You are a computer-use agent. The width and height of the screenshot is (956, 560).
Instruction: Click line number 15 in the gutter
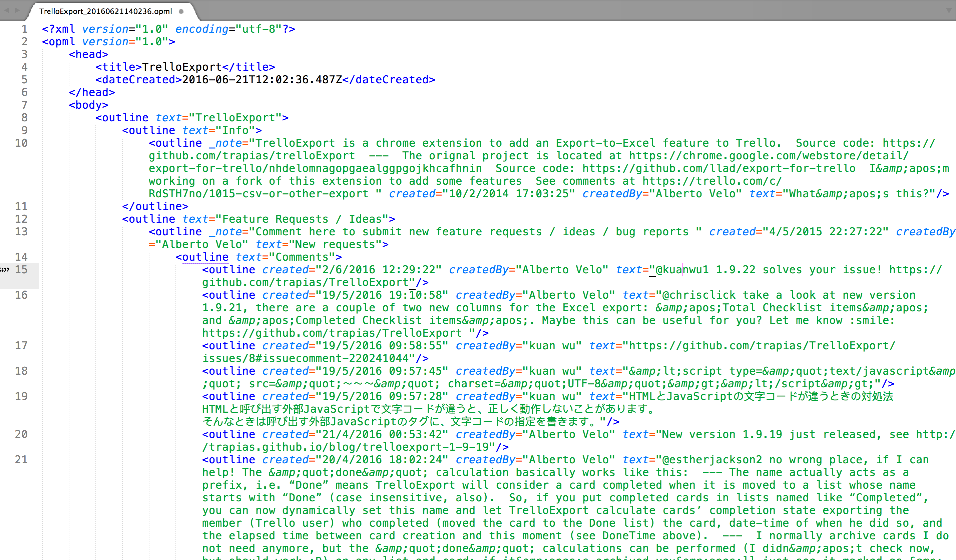(x=21, y=270)
